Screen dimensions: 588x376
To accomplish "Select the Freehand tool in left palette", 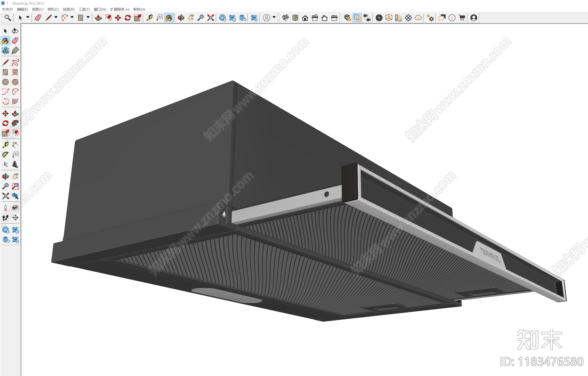I will (15, 62).
